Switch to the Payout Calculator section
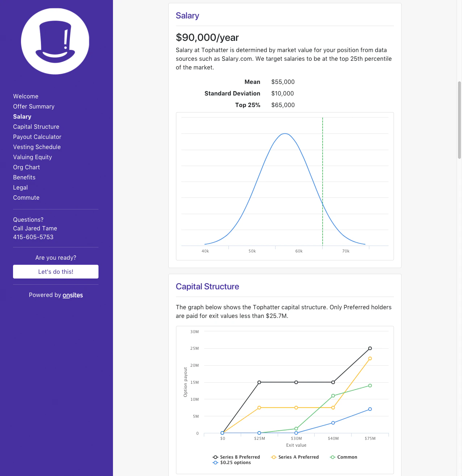 click(37, 137)
